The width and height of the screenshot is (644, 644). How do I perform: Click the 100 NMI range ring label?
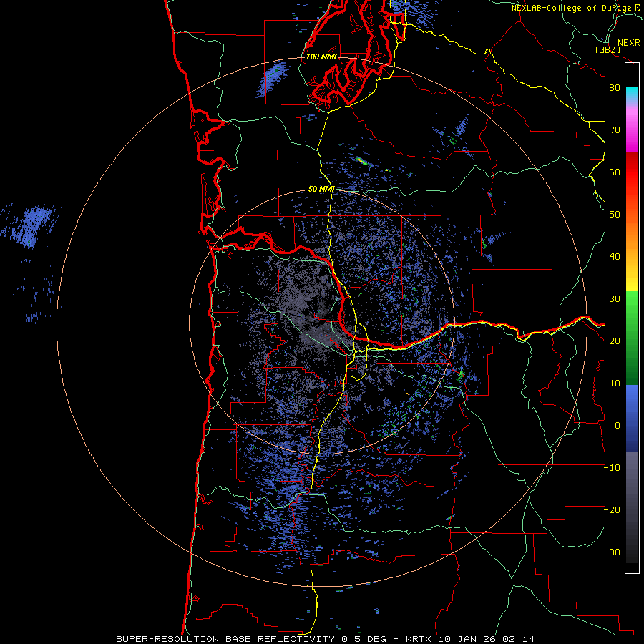(x=321, y=57)
